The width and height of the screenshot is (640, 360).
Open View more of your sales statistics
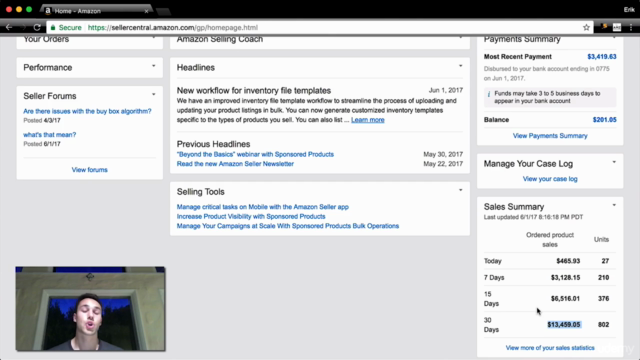click(550, 348)
